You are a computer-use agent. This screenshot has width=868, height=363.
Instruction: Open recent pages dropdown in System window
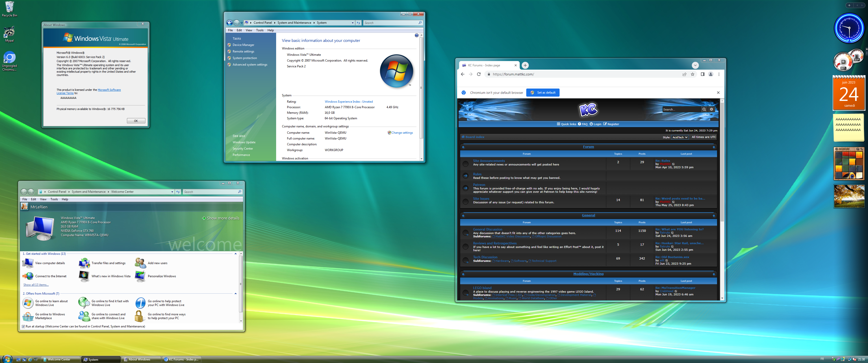241,23
